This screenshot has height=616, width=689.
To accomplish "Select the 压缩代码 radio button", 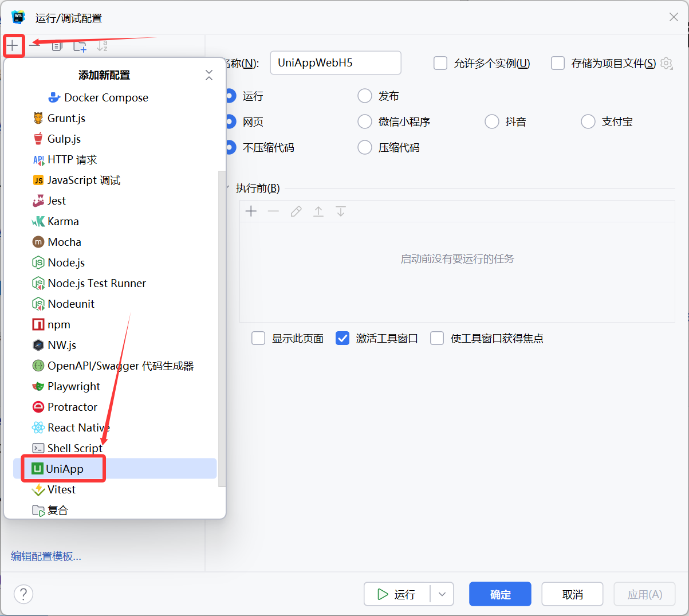I will click(x=365, y=147).
